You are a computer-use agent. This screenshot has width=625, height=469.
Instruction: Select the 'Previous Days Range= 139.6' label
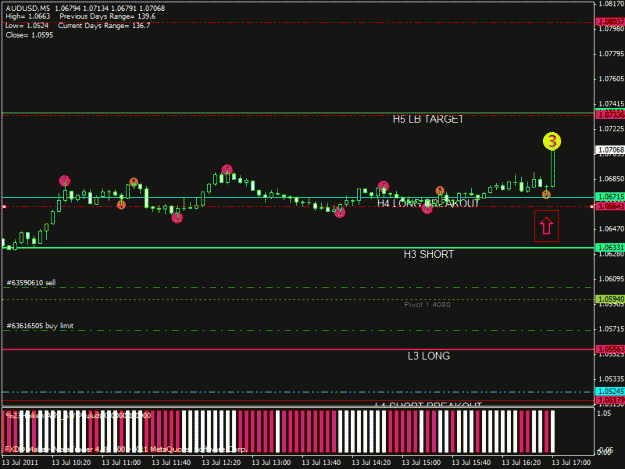(x=107, y=16)
